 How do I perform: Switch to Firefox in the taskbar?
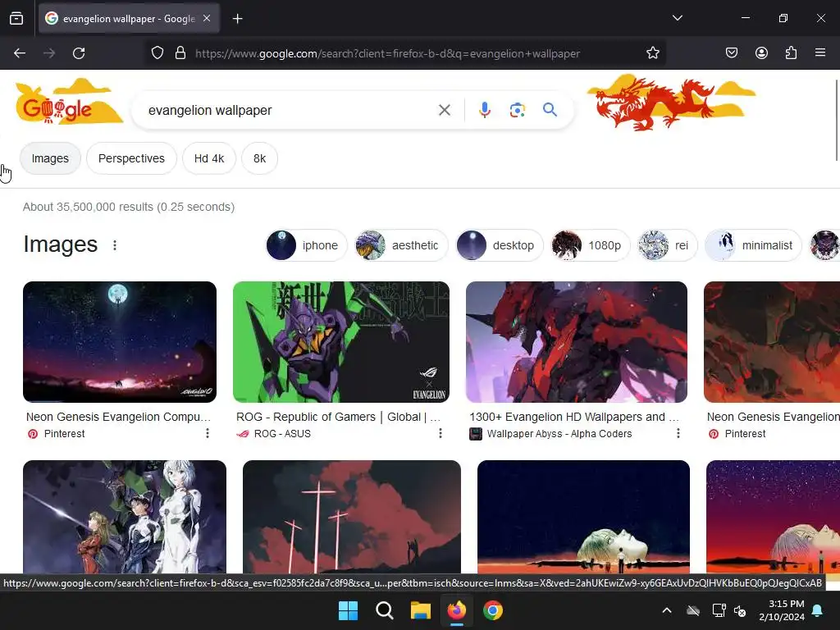pos(457,610)
